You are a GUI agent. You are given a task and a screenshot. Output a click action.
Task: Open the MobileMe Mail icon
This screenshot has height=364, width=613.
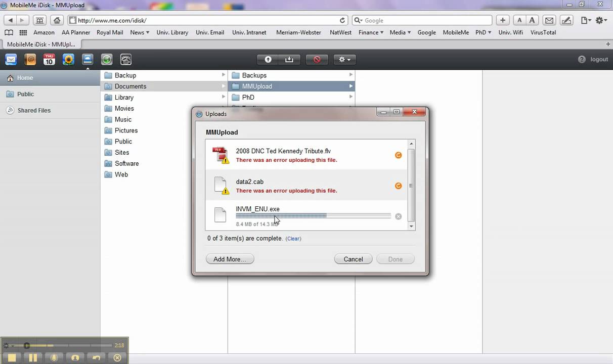click(11, 60)
